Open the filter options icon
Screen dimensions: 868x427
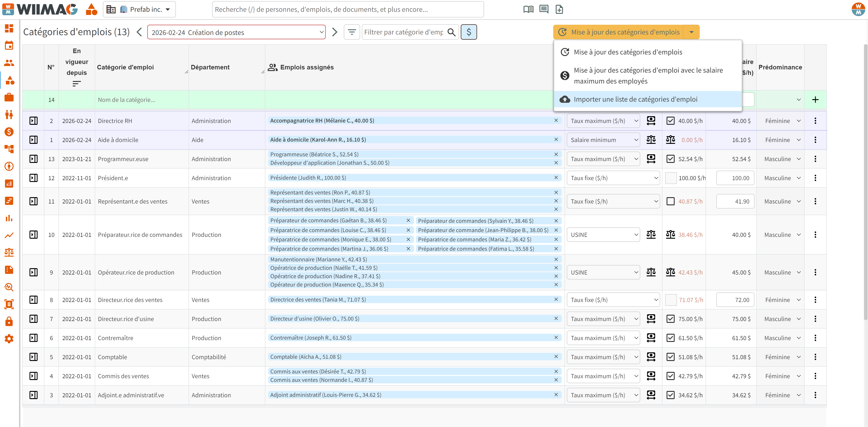(352, 32)
